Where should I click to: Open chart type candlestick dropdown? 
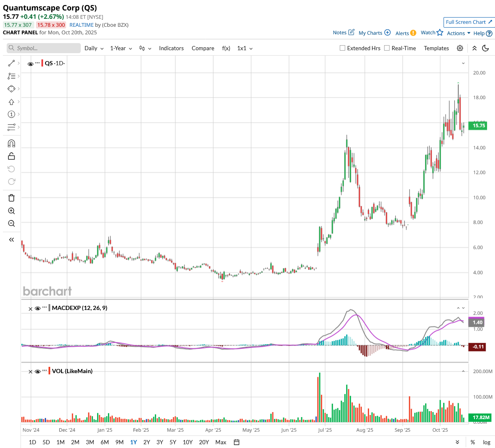(x=145, y=48)
